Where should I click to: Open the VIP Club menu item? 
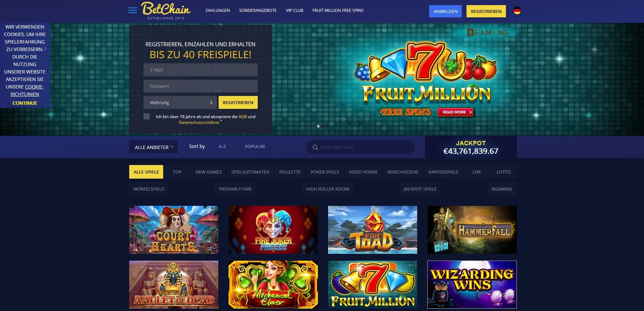pos(294,11)
